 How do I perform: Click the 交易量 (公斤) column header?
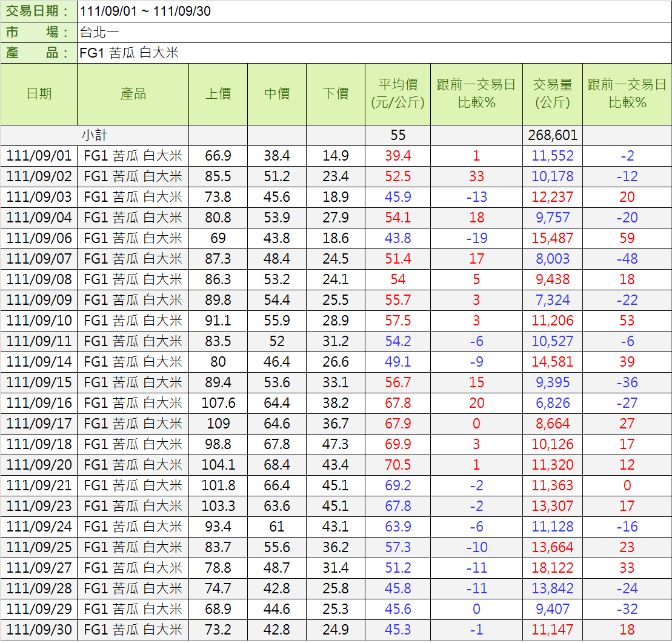(552, 94)
